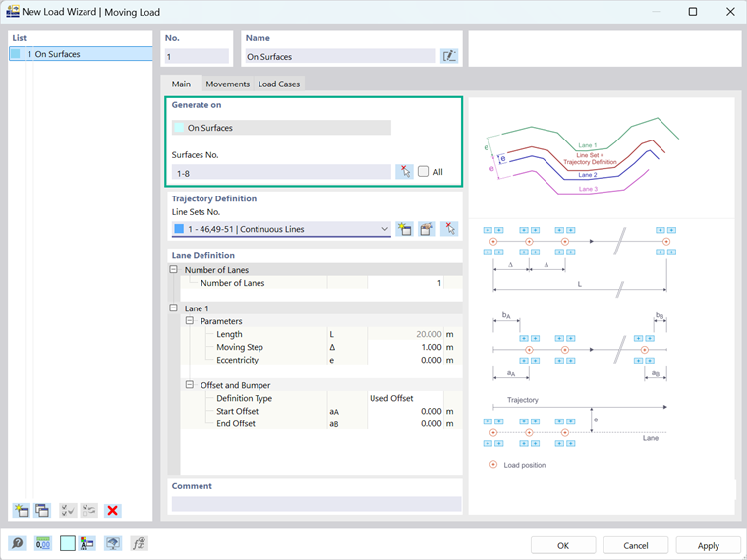Click the cyan color swatch in bottom toolbar
The width and height of the screenshot is (747, 560).
coord(67,543)
